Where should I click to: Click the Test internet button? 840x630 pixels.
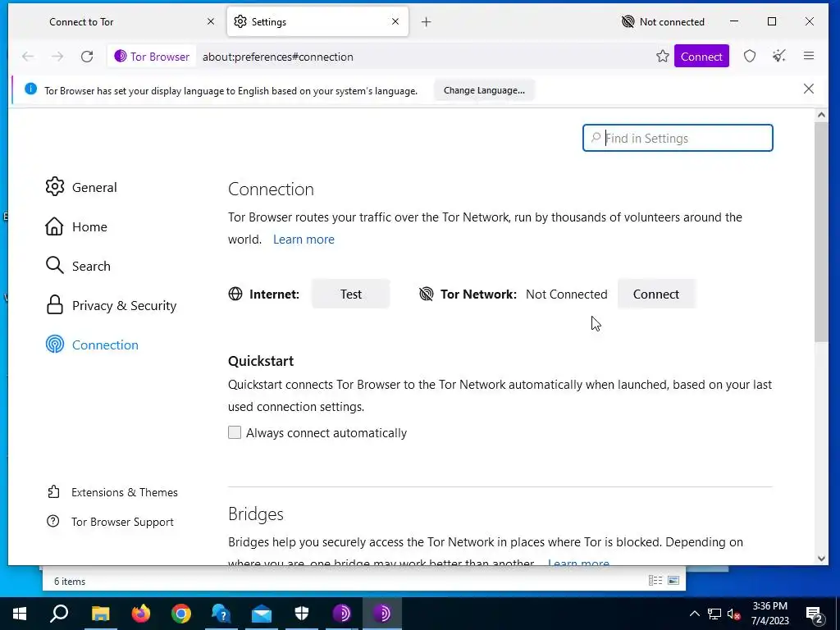351,294
